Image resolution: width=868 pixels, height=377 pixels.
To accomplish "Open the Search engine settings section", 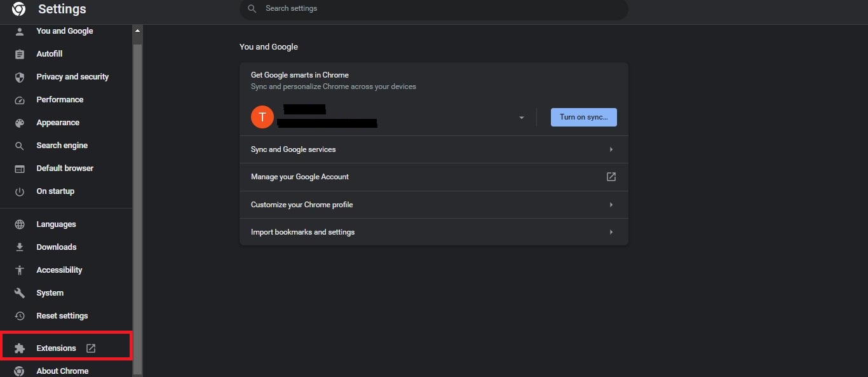I will tap(62, 146).
